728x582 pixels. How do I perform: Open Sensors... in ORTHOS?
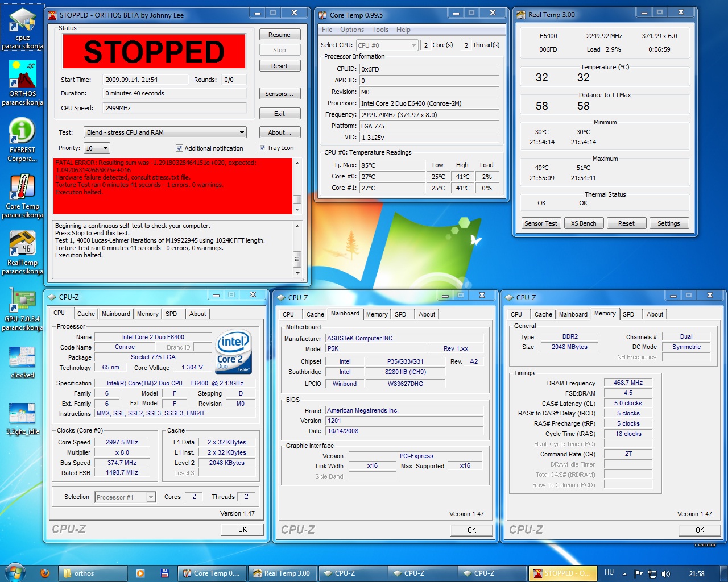pos(279,94)
